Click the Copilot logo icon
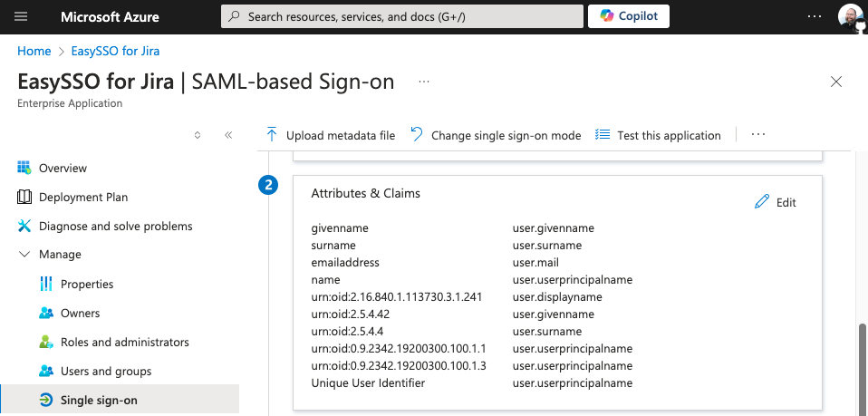Image resolution: width=868 pixels, height=416 pixels. [607, 16]
